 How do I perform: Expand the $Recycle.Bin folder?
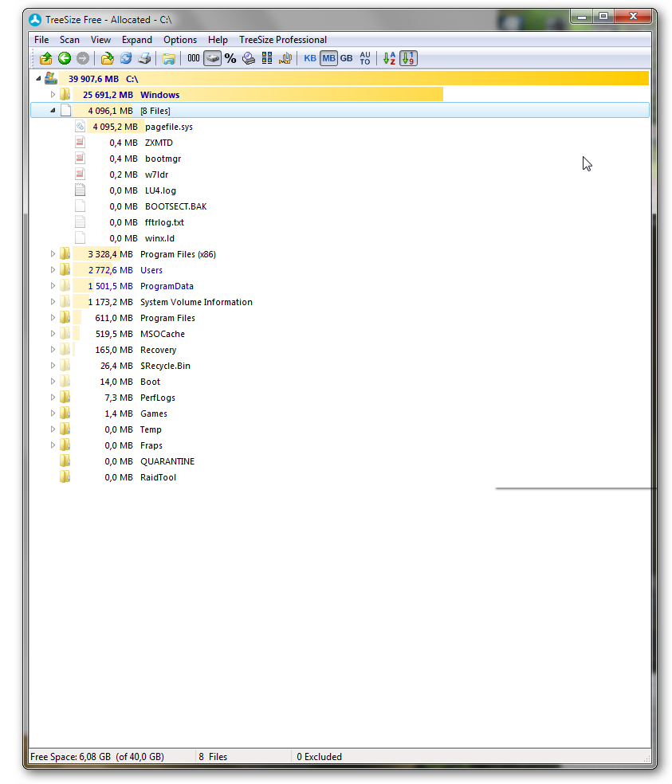pyautogui.click(x=53, y=366)
